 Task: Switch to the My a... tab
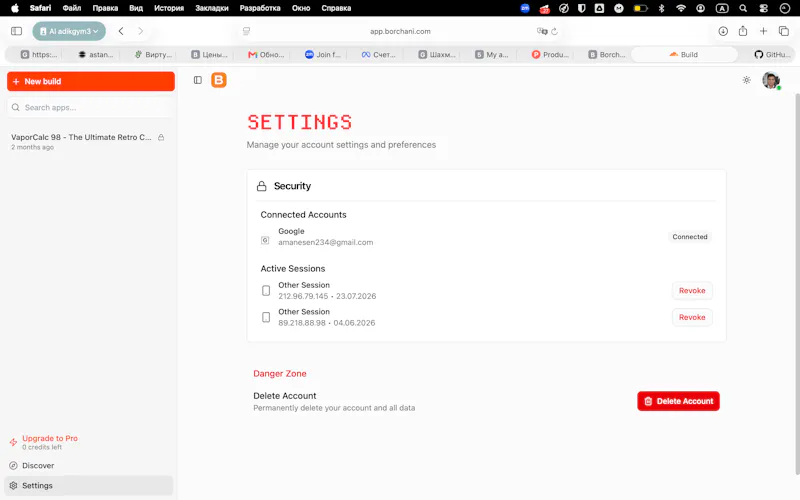pos(492,55)
